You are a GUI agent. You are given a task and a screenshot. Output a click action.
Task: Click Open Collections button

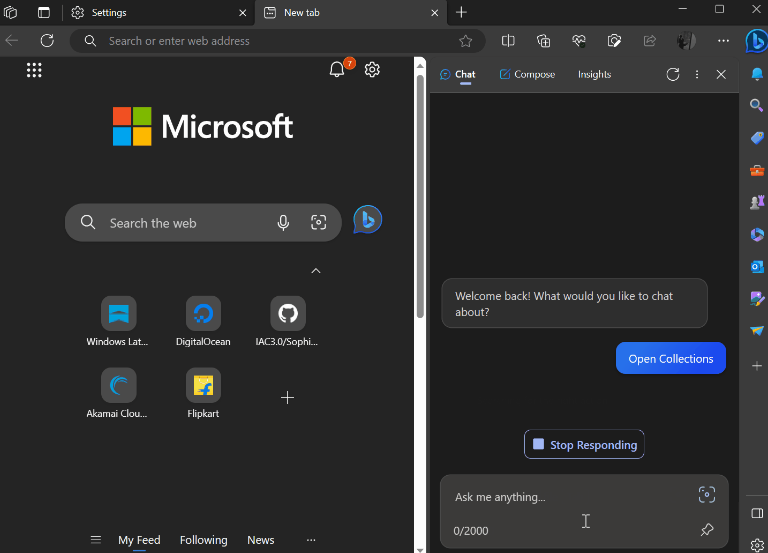(671, 359)
